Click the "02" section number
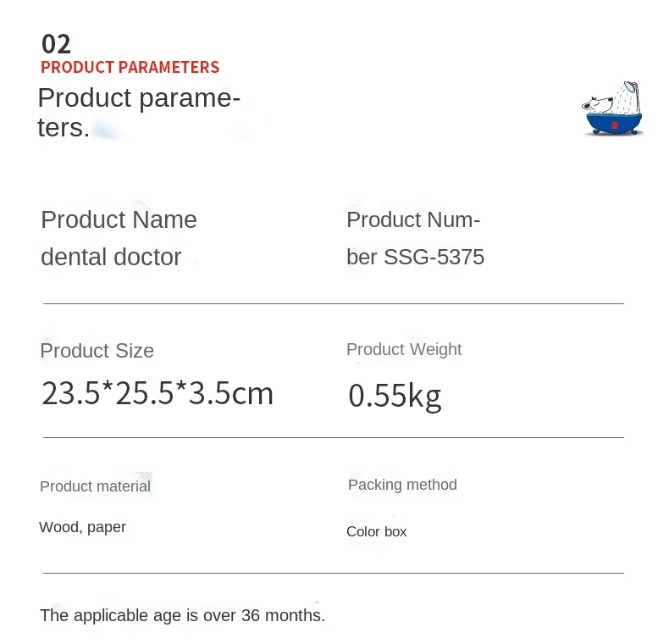Screen dimensions: 669x644 click(x=56, y=44)
